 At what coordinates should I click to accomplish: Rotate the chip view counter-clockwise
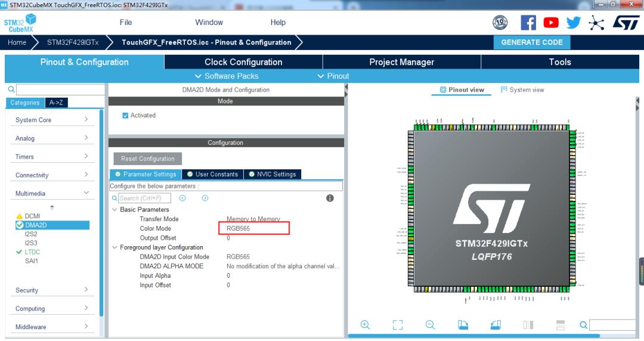pos(496,324)
